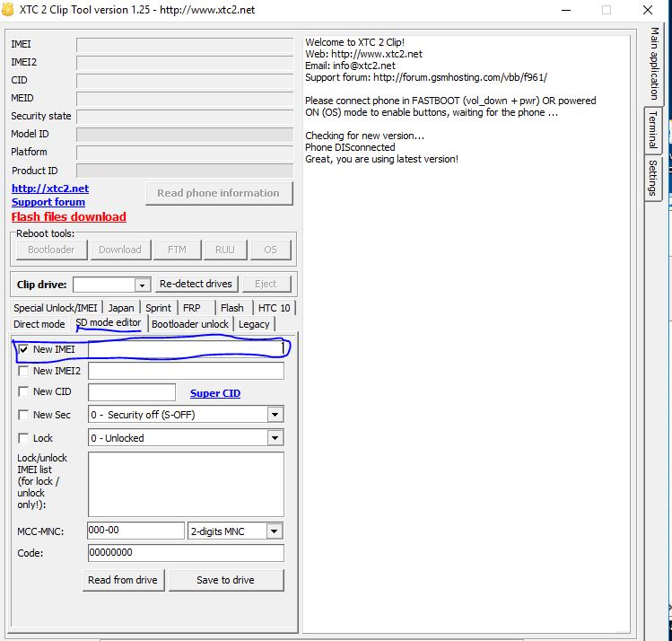Open the http://xtc2.net link
Image resolution: width=672 pixels, height=641 pixels.
tap(50, 189)
